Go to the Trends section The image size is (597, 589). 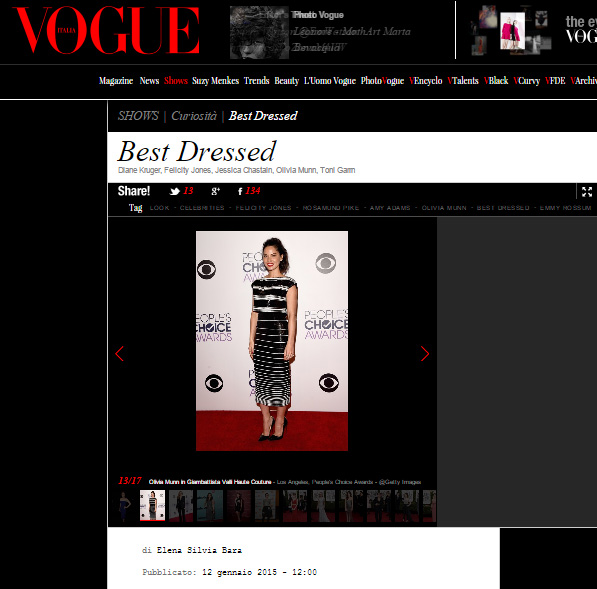[x=257, y=81]
